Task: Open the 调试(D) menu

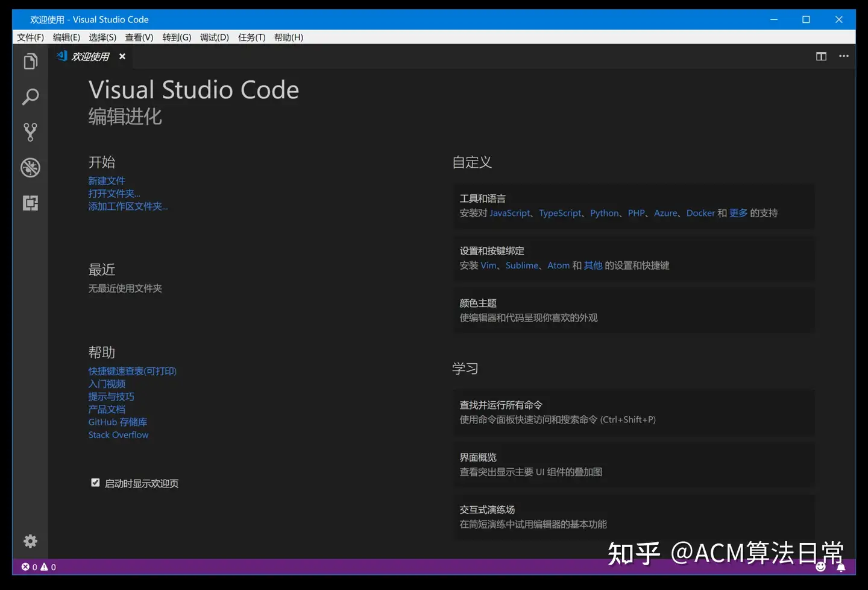Action: [x=215, y=37]
